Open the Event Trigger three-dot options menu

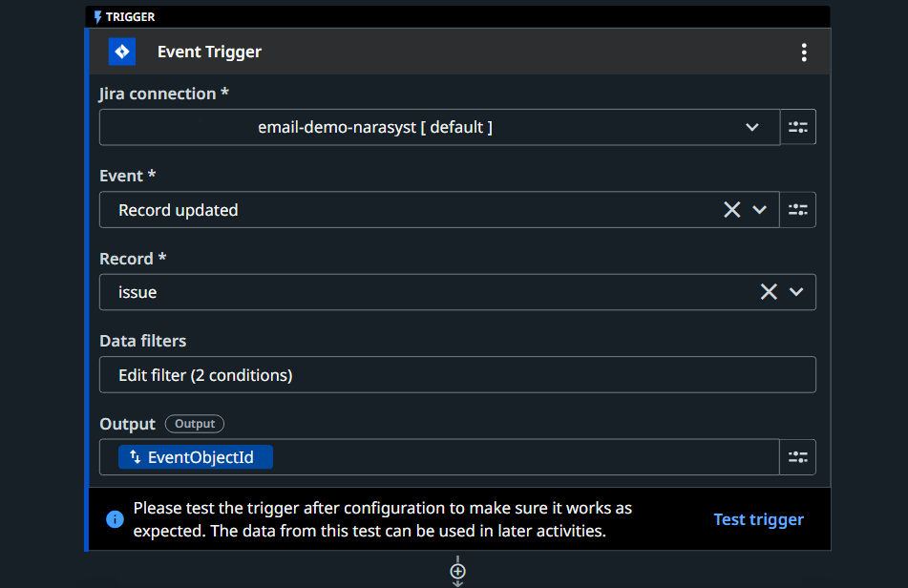pyautogui.click(x=804, y=52)
